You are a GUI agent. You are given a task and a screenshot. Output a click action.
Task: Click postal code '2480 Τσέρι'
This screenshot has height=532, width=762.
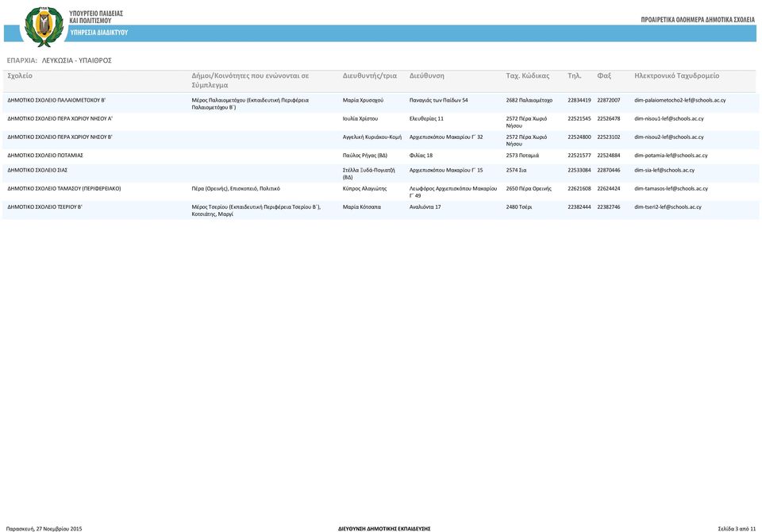[519, 207]
